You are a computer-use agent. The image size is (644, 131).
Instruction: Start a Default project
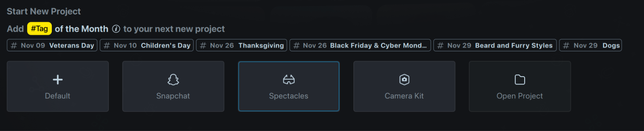point(58,86)
